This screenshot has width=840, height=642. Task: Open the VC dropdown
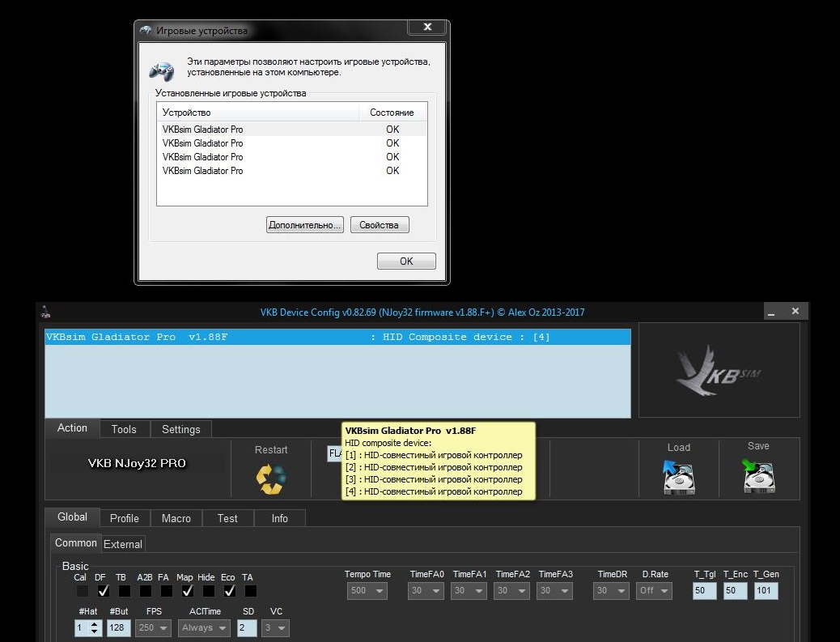pos(275,627)
